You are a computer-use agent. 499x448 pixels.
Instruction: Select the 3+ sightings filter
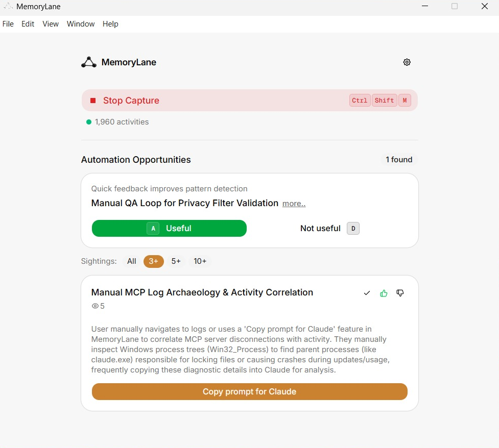pos(153,261)
